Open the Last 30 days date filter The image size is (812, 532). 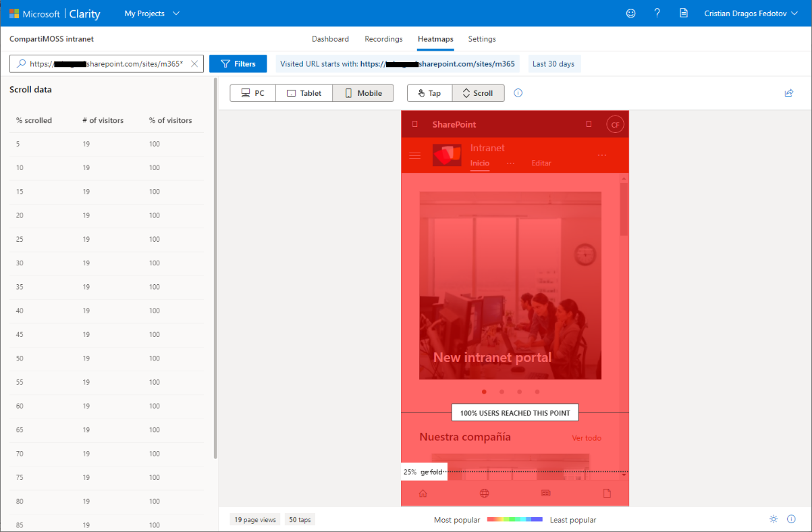point(553,63)
